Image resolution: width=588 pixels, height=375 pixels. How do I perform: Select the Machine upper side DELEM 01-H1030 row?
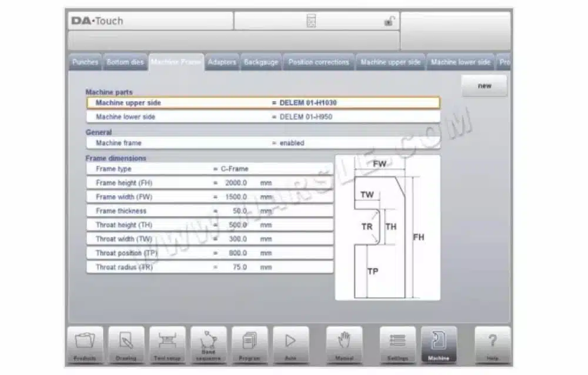(x=263, y=103)
